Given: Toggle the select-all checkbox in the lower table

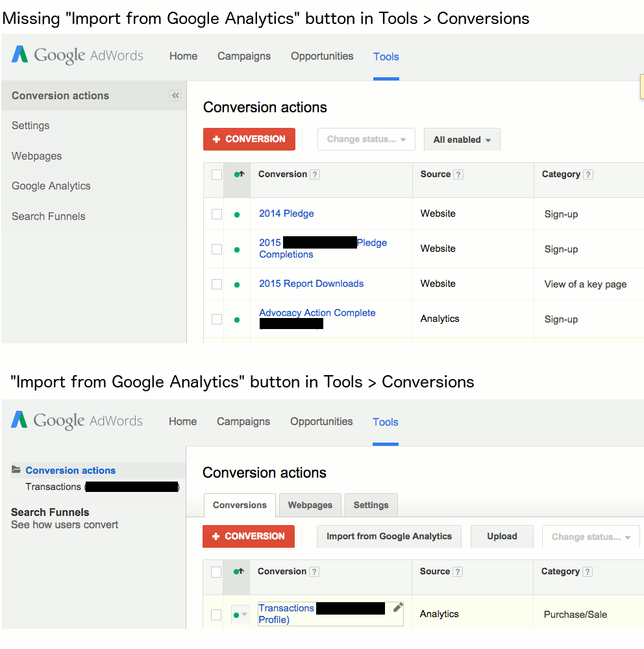Looking at the screenshot, I should click(x=216, y=572).
